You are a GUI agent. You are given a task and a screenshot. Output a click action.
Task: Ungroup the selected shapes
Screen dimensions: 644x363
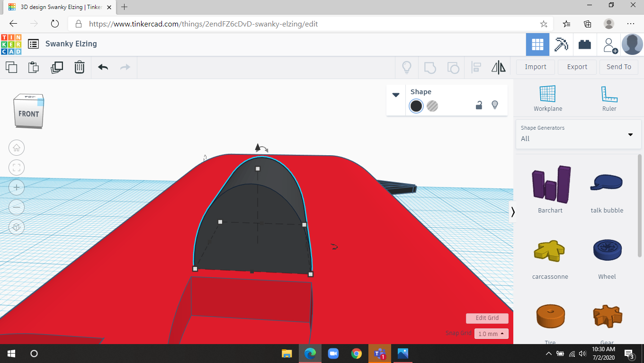[x=453, y=67]
